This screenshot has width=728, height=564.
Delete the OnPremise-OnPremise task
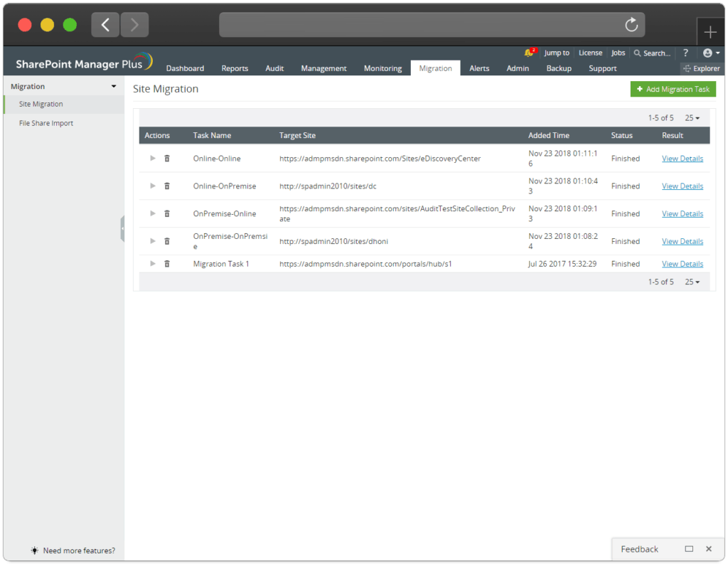pos(167,241)
